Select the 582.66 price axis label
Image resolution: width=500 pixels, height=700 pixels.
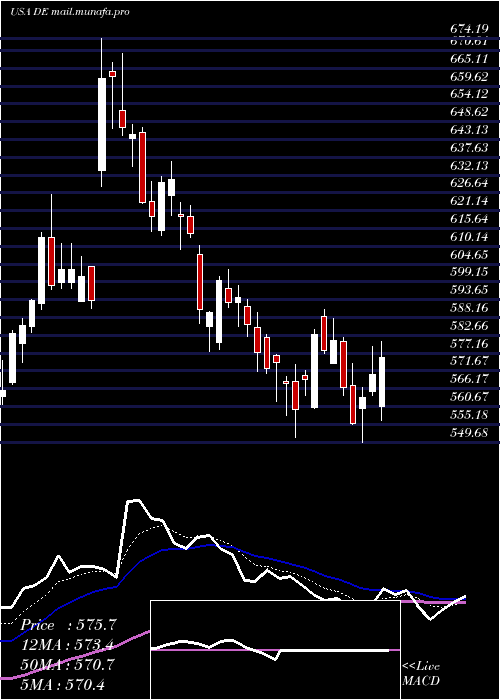tap(469, 326)
